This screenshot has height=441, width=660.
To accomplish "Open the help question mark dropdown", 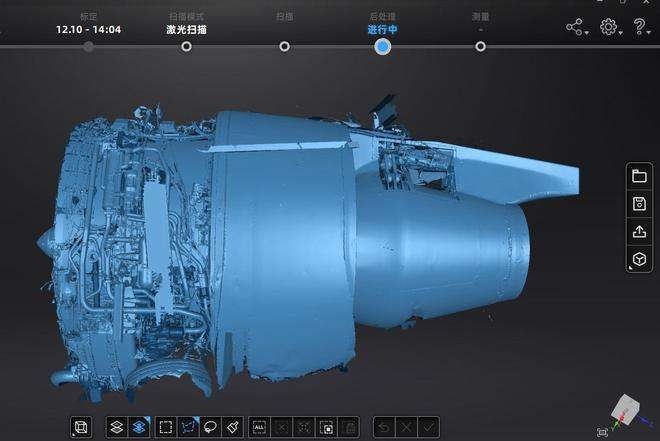I will pyautogui.click(x=640, y=27).
